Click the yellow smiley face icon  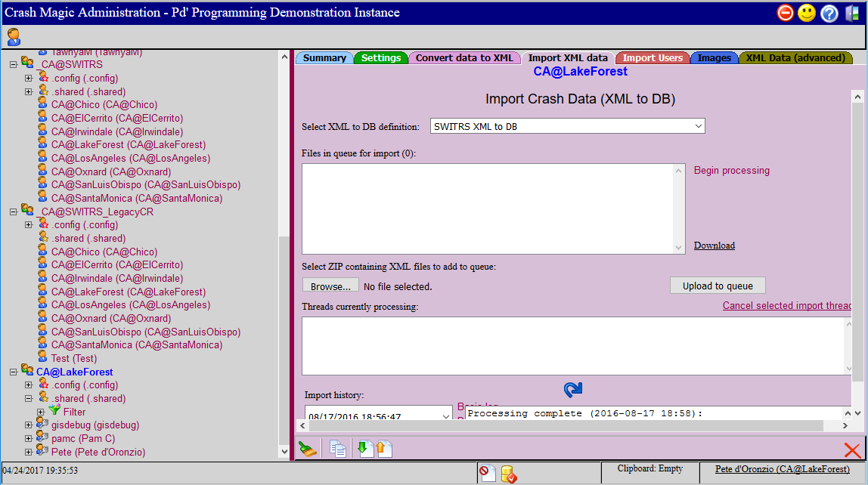coord(807,13)
